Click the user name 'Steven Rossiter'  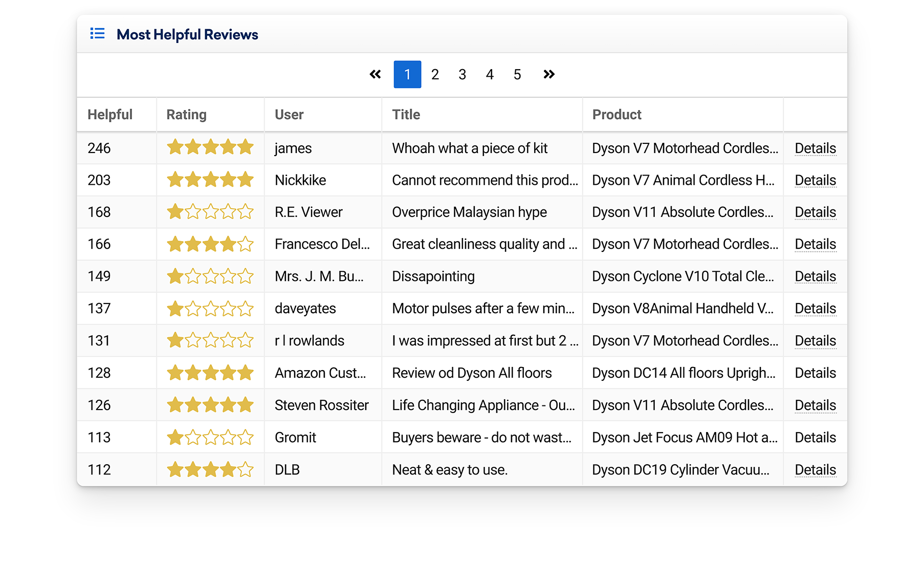(x=321, y=405)
